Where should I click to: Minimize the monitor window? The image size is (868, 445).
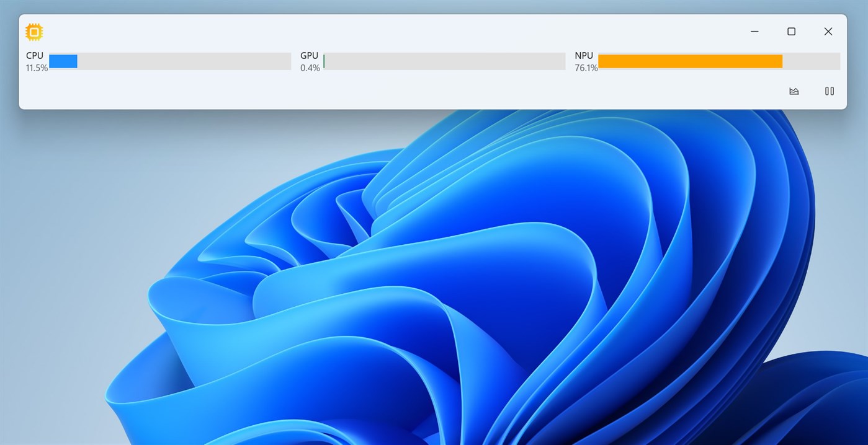pyautogui.click(x=754, y=32)
